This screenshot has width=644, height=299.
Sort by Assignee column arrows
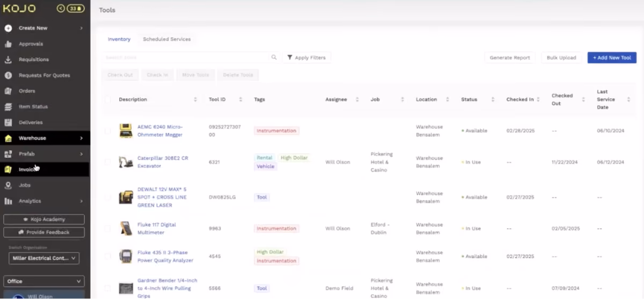[357, 99]
